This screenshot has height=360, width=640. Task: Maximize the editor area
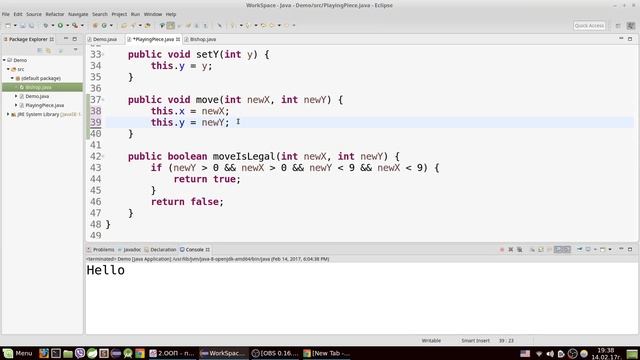tap(630, 39)
